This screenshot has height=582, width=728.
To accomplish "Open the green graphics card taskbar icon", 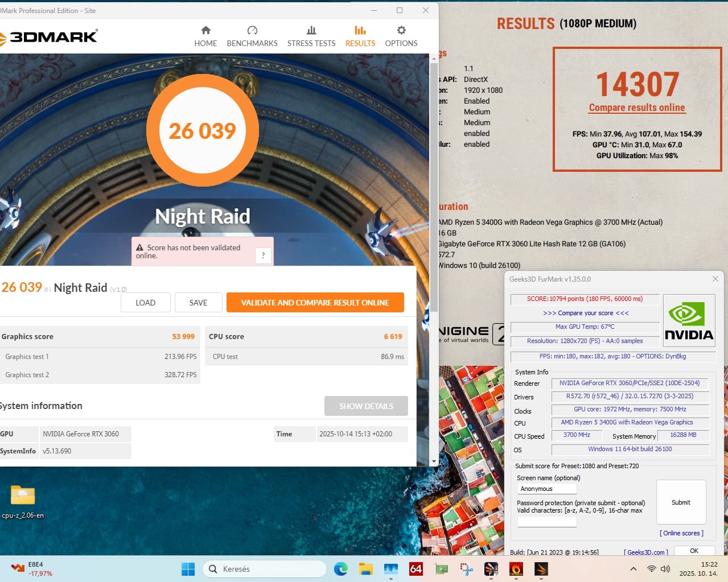I will click(441, 569).
